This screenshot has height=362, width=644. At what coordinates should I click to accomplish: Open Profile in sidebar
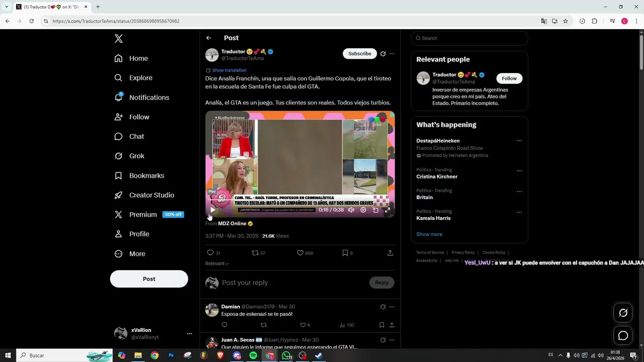click(132, 234)
